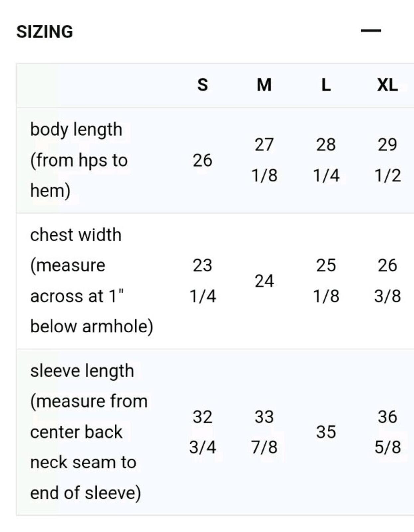Select the S size column header
414x532 pixels.
tap(203, 85)
